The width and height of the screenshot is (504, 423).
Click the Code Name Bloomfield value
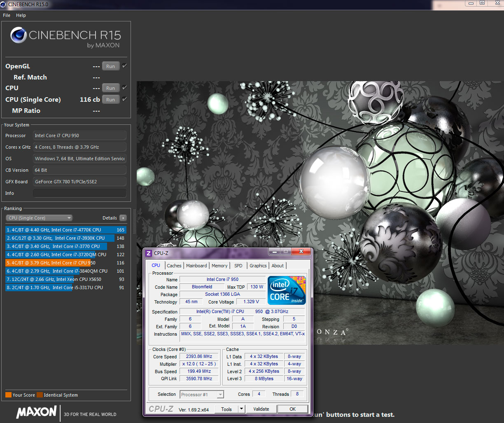tap(202, 287)
